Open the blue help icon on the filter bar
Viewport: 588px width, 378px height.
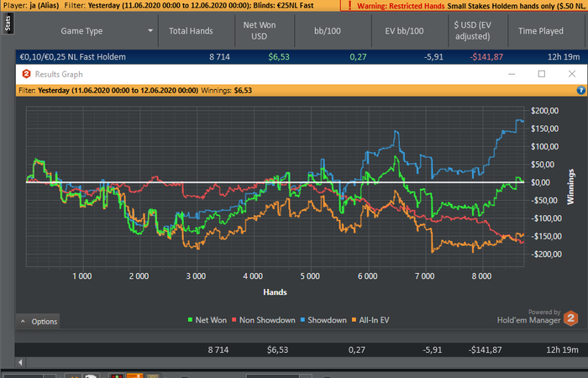point(581,90)
